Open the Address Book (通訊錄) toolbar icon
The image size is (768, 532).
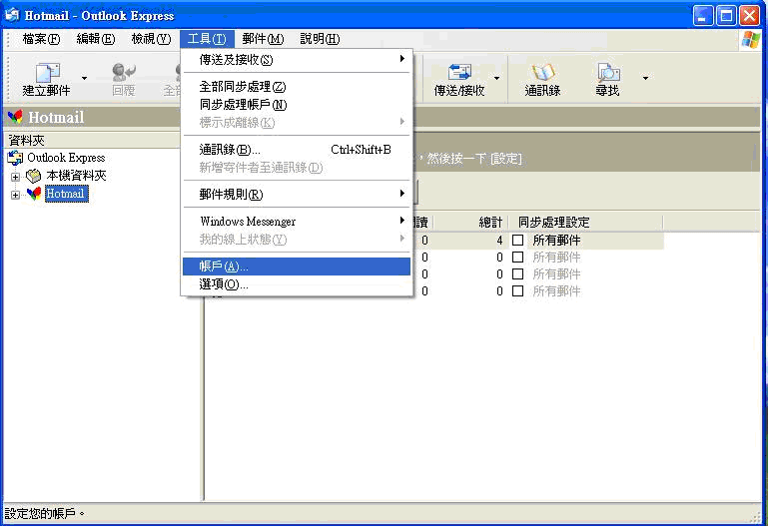click(x=542, y=73)
